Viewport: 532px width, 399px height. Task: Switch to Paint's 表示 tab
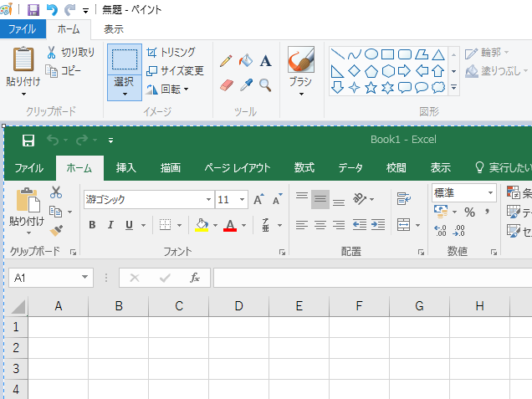pyautogui.click(x=114, y=29)
